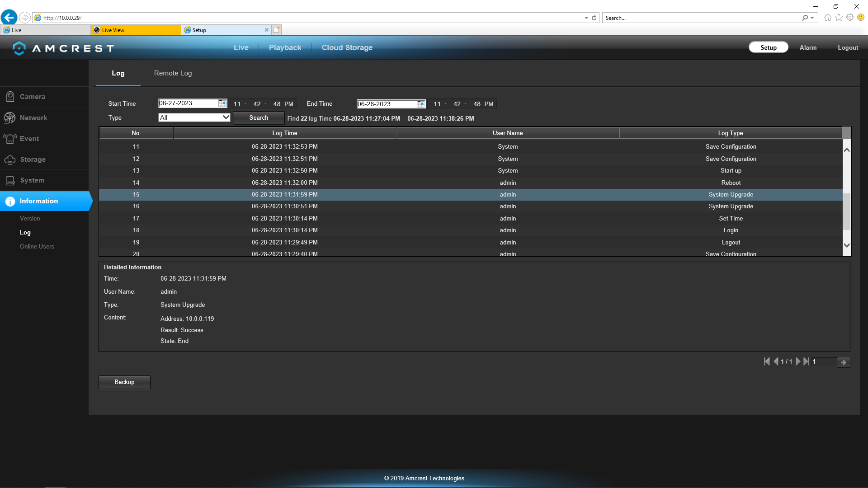The width and height of the screenshot is (868, 488).
Task: Click the log list scroll up arrow
Action: pos(847,150)
